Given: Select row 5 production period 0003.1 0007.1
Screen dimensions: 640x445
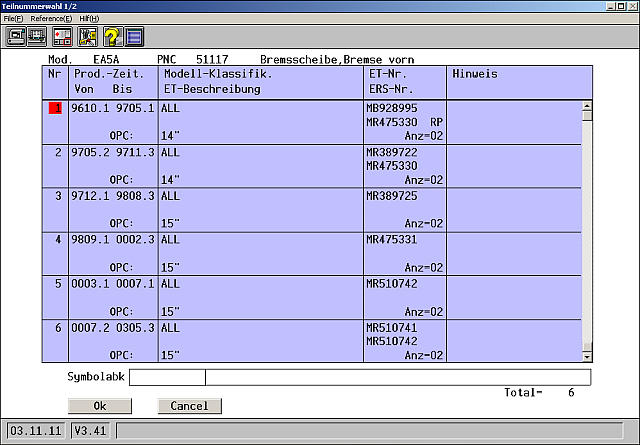Looking at the screenshot, I should point(114,284).
